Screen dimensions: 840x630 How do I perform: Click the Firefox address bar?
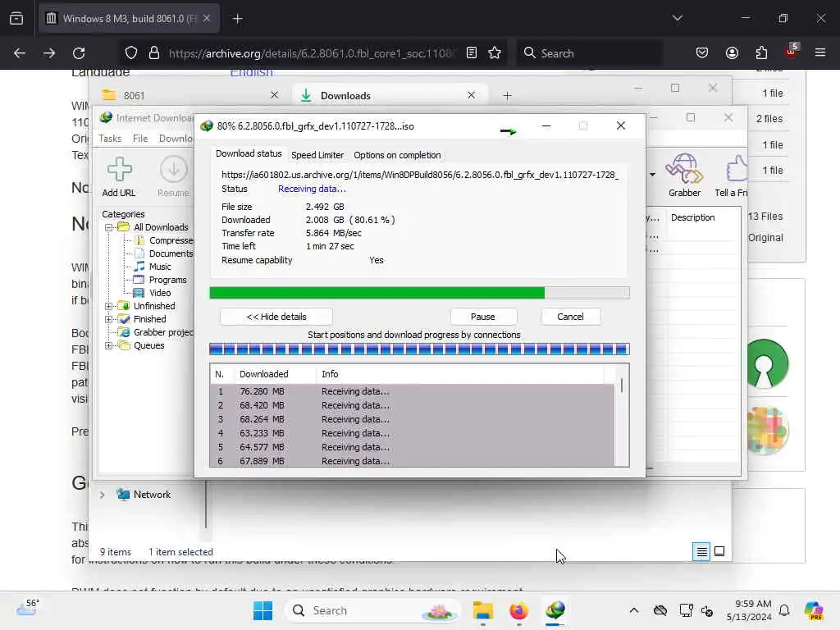click(x=312, y=53)
